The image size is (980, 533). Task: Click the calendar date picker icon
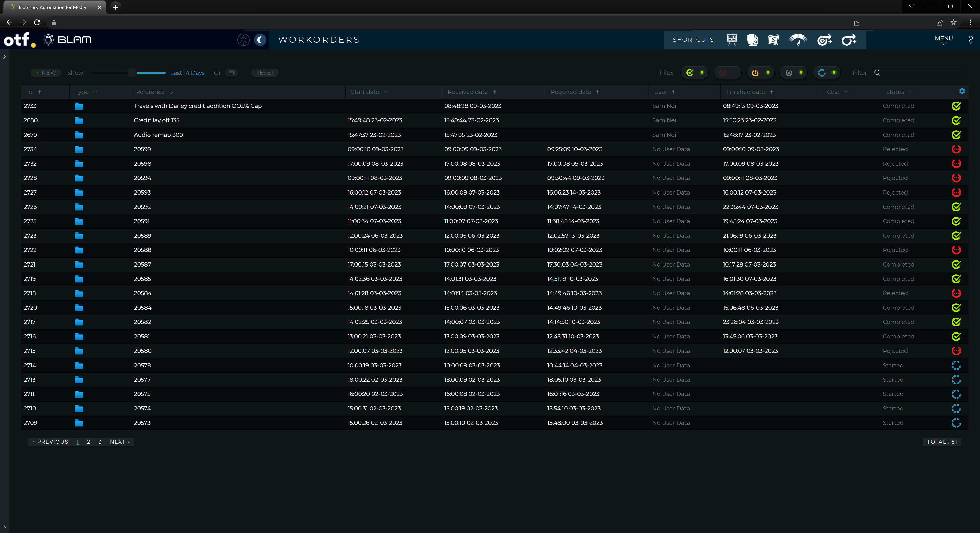click(231, 73)
